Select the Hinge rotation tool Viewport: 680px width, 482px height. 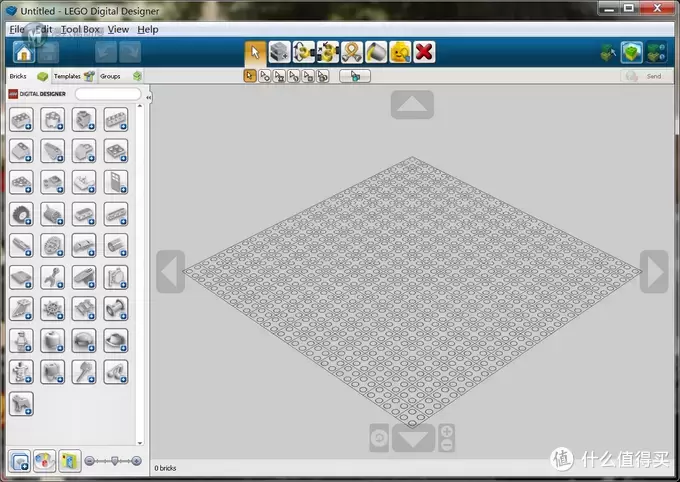304,52
